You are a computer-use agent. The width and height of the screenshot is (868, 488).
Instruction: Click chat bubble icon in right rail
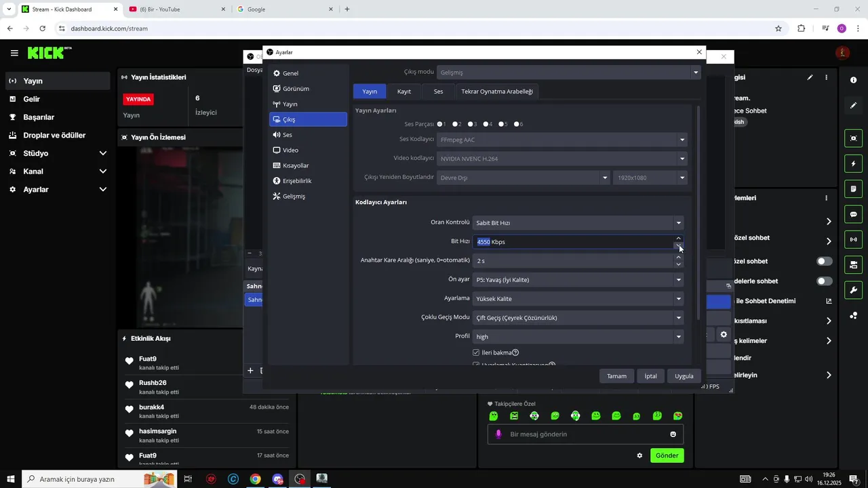point(853,214)
